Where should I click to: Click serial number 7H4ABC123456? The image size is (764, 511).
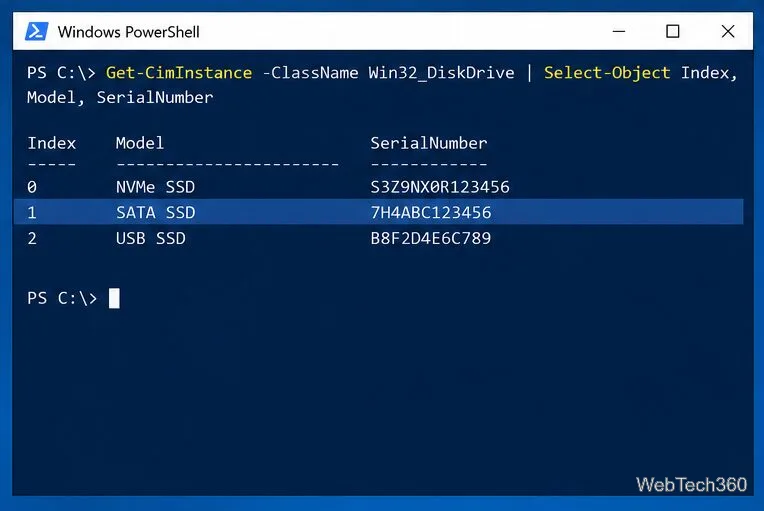[431, 212]
